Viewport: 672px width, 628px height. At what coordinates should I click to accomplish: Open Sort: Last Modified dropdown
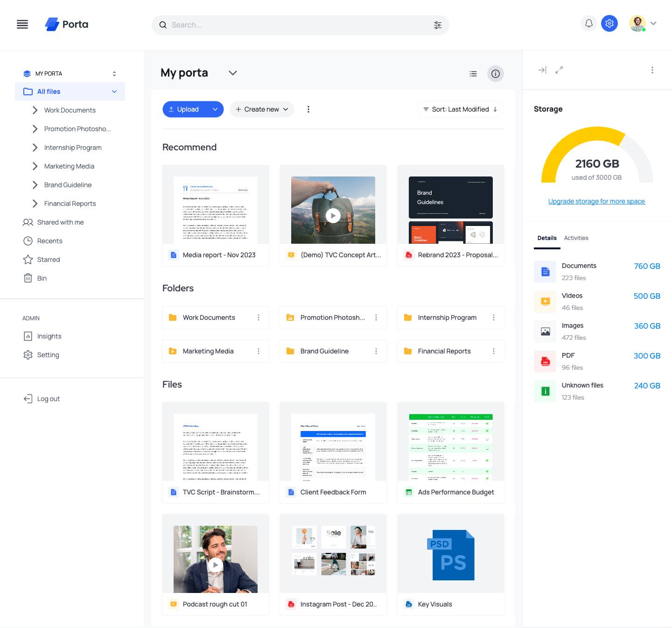tap(460, 109)
